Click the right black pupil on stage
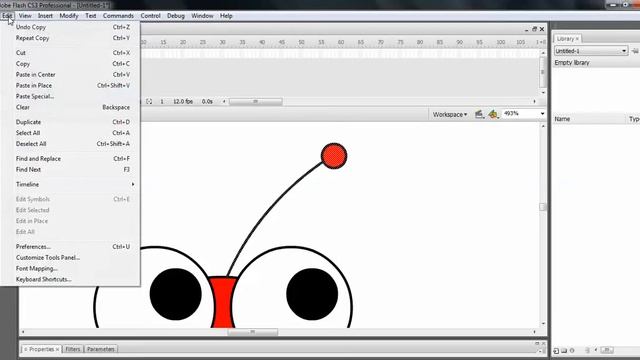The image size is (640, 360). pyautogui.click(x=312, y=294)
